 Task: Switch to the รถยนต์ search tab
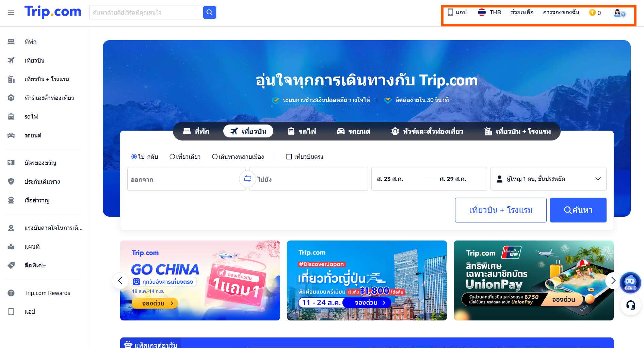click(x=353, y=131)
